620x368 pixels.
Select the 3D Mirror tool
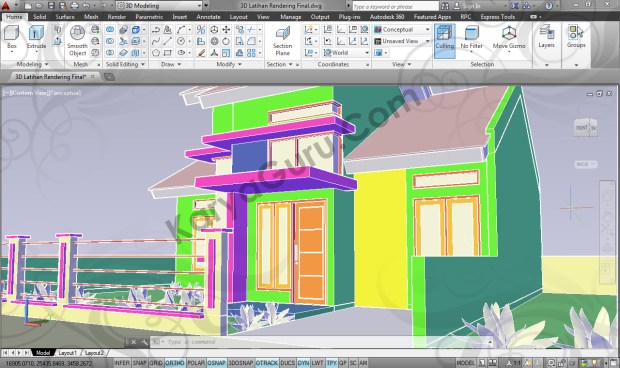click(x=201, y=30)
